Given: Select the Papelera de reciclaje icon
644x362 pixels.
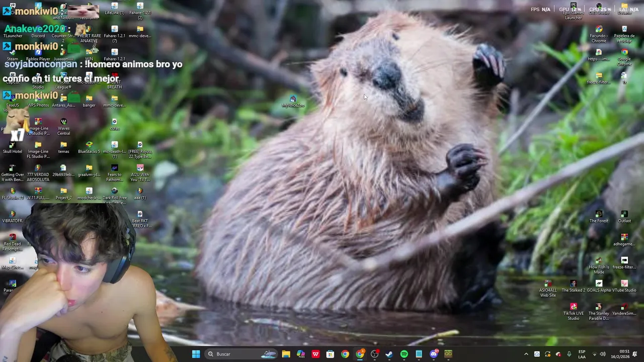Looking at the screenshot, I should point(624,34).
